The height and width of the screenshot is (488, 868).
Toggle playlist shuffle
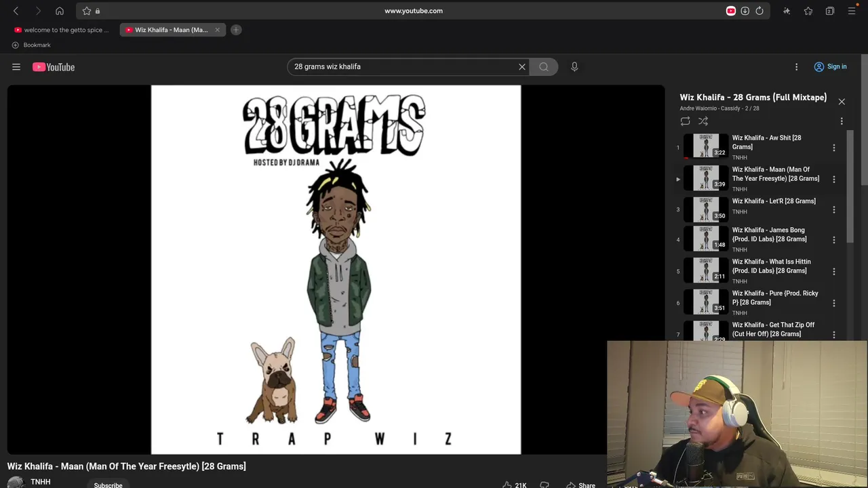703,121
